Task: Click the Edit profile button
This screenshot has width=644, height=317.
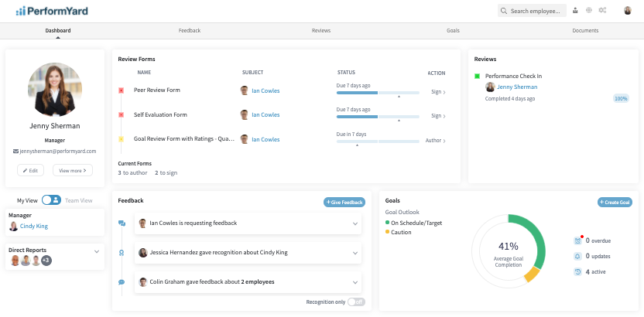Action: pos(30,170)
